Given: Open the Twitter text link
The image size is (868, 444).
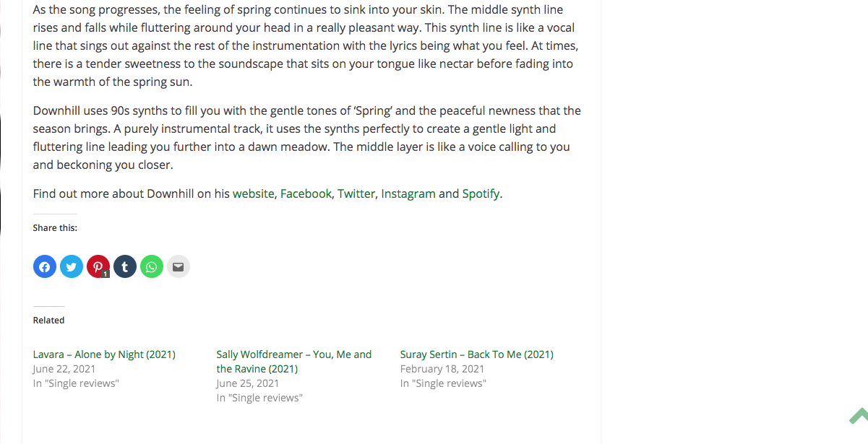Looking at the screenshot, I should click(356, 193).
